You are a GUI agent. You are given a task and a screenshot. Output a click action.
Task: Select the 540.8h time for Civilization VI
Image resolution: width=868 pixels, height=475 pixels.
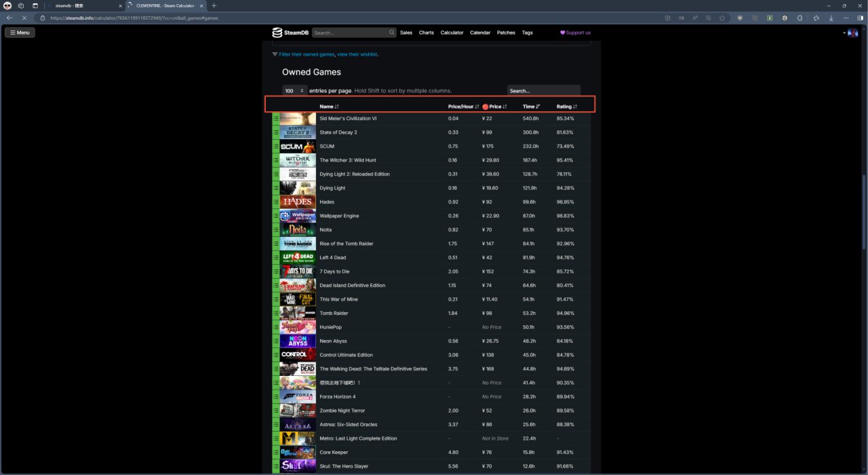tap(531, 119)
